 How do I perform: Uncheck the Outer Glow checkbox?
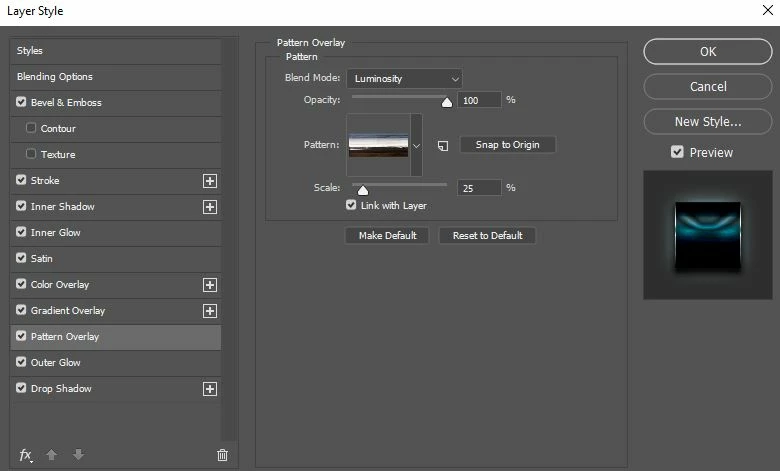point(21,362)
